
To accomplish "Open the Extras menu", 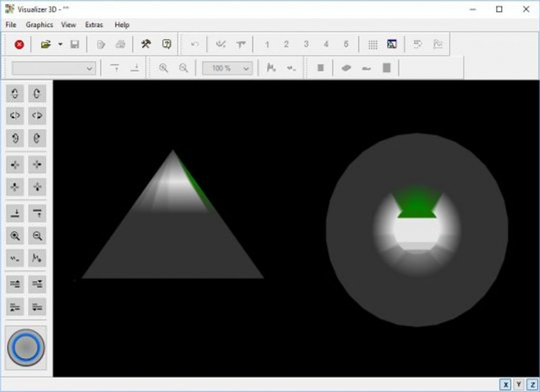I will click(94, 25).
